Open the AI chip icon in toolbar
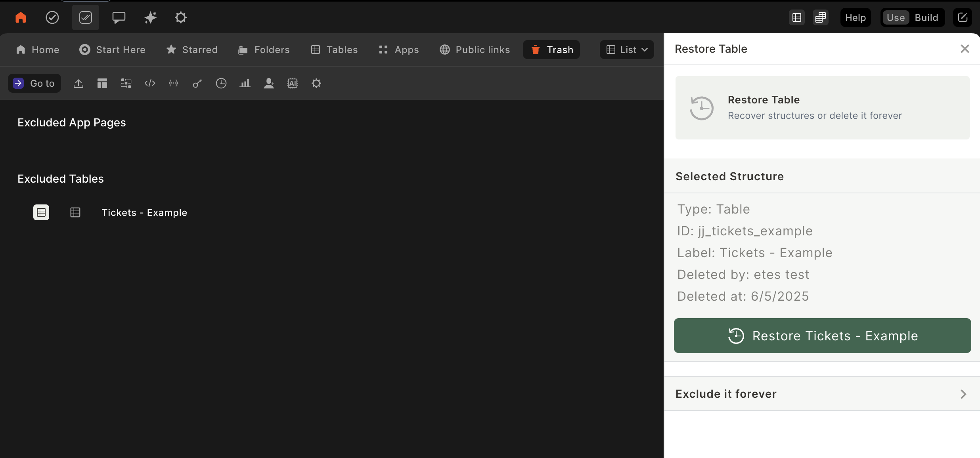This screenshot has height=458, width=980. pos(293,83)
